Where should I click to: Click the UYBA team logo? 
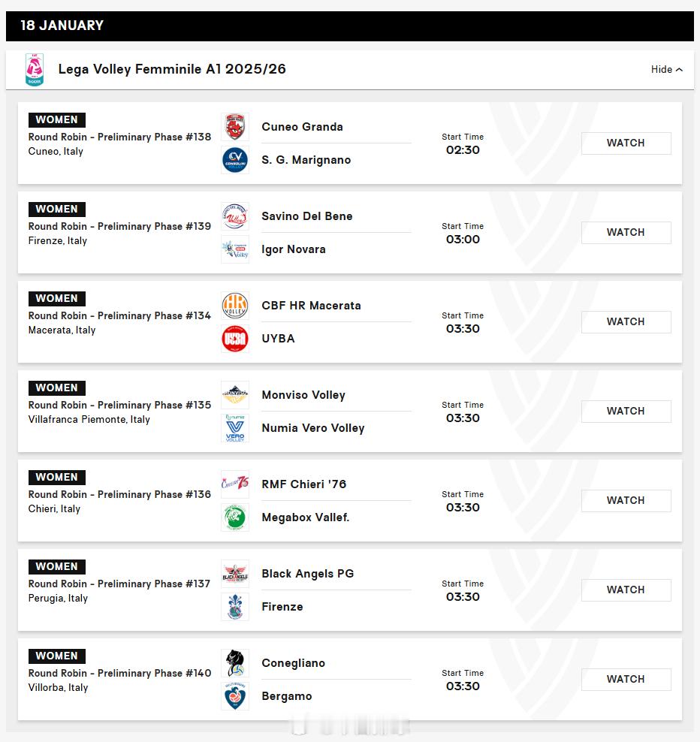click(x=235, y=339)
